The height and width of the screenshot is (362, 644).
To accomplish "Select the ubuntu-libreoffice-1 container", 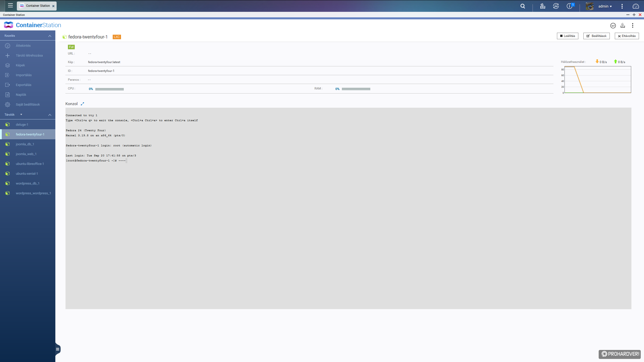I will (x=28, y=164).
